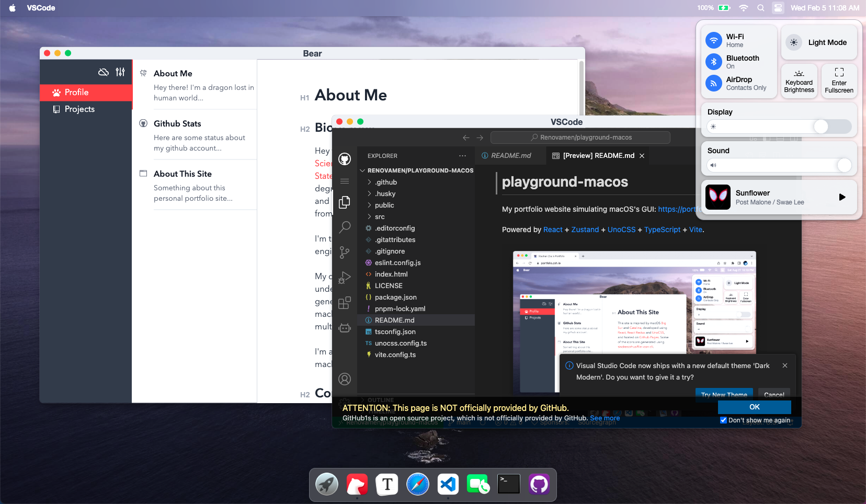
Task: Click Try New Theme button
Action: (x=724, y=395)
